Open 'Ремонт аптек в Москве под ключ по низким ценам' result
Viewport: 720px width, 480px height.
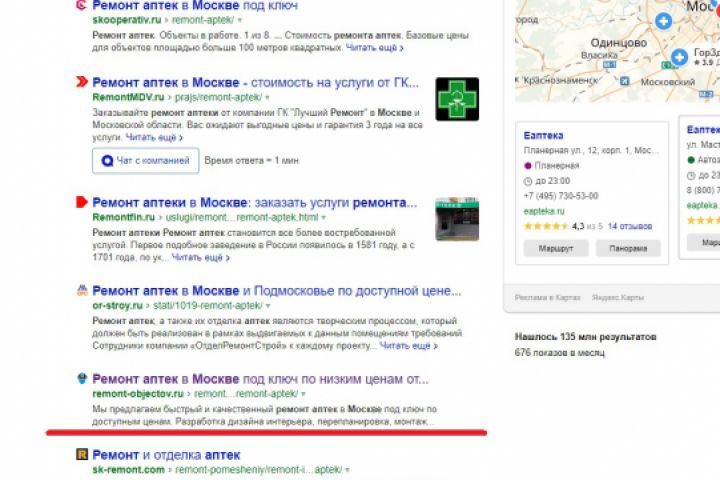tap(260, 379)
